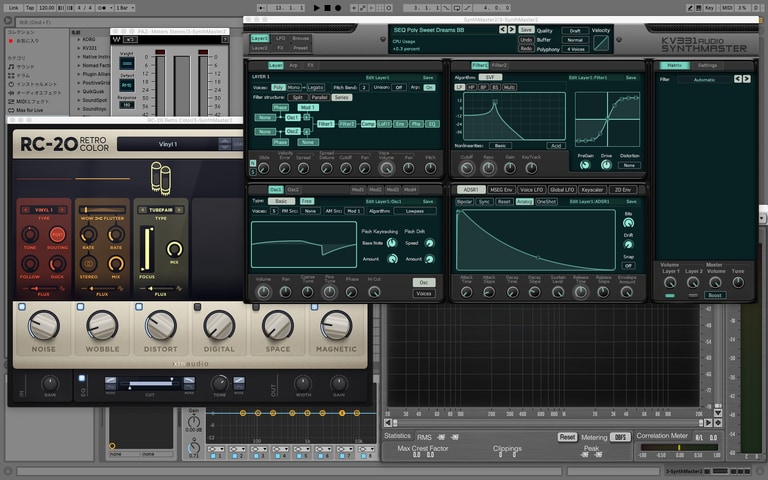Click the Redo button in SynthMaster header

click(x=526, y=48)
